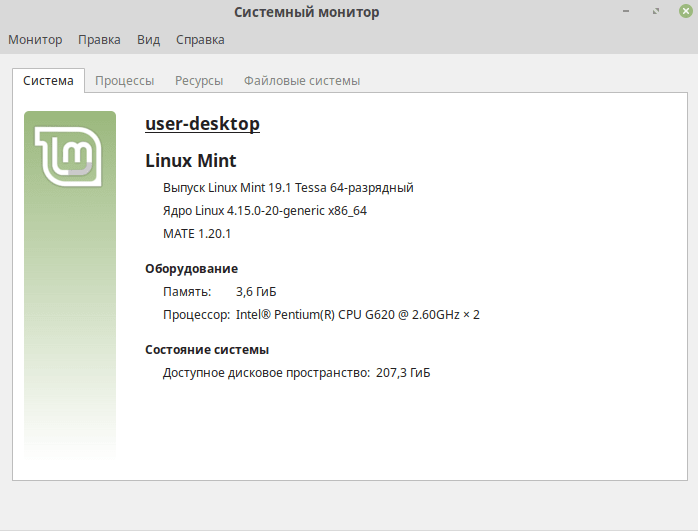
Task: Click the MATE 1.20.1 line
Action: 197,234
